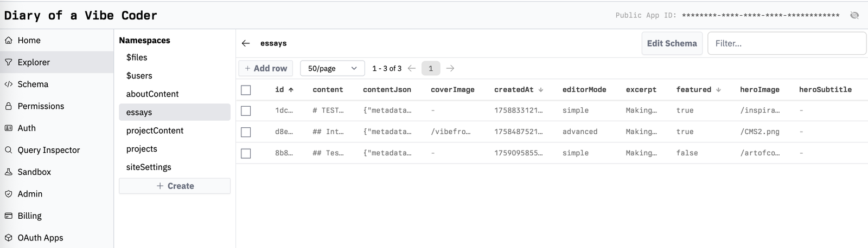The image size is (868, 248).
Task: Toggle Public App ID visibility eye icon
Action: click(854, 15)
